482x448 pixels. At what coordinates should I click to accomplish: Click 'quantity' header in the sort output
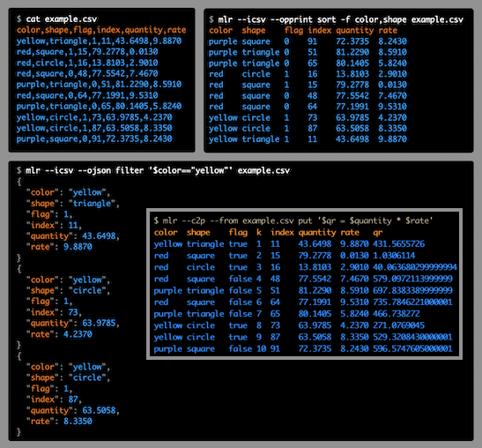click(x=355, y=31)
